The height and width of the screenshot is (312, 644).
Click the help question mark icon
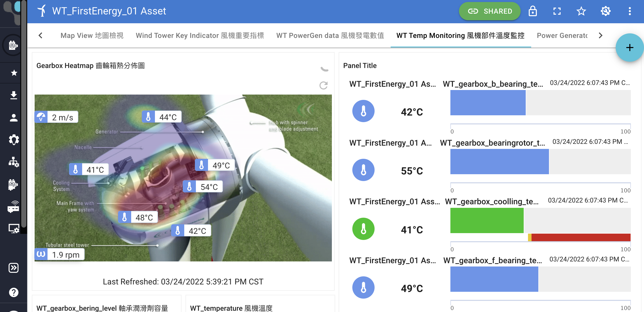pos(14,292)
